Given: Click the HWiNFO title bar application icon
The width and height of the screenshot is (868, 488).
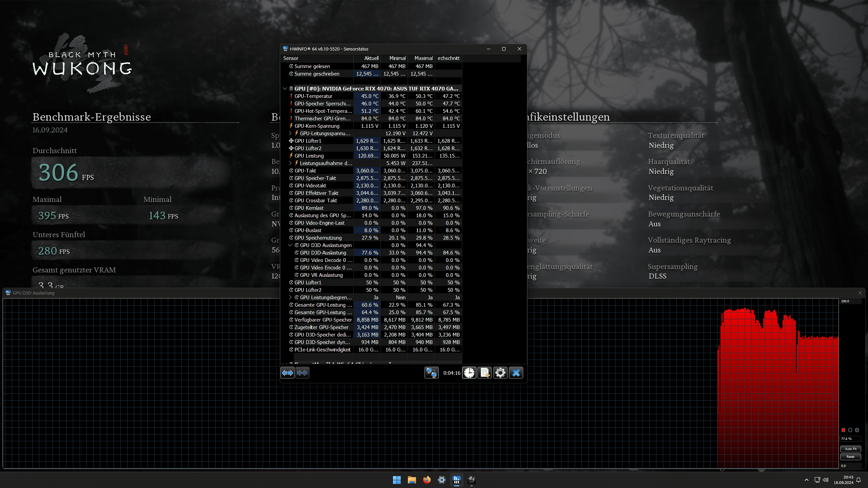Looking at the screenshot, I should tap(285, 49).
